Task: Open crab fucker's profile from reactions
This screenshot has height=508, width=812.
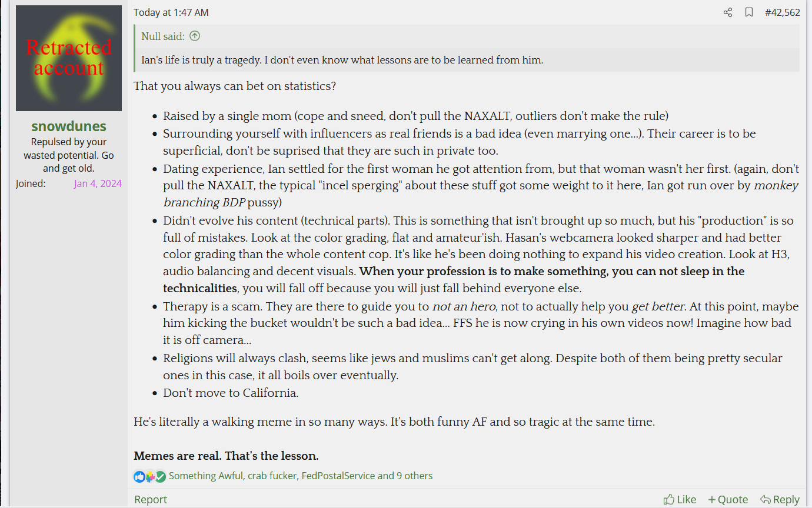Action: click(x=272, y=476)
